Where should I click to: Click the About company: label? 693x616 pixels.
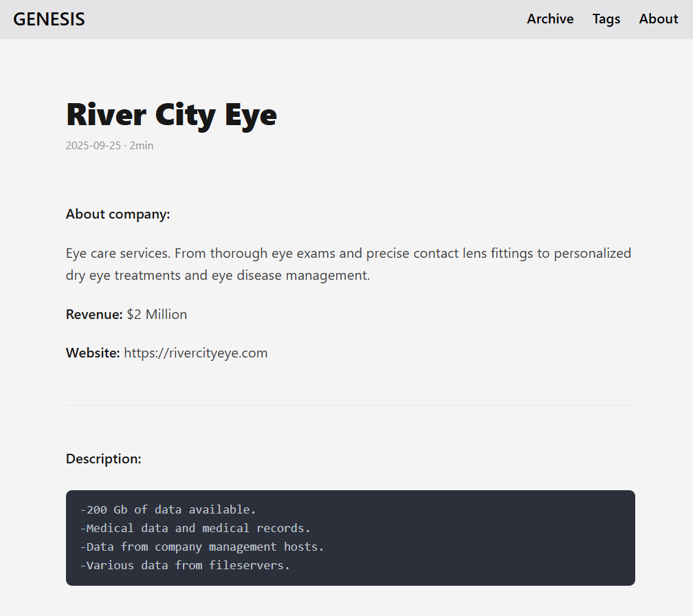[x=118, y=214]
